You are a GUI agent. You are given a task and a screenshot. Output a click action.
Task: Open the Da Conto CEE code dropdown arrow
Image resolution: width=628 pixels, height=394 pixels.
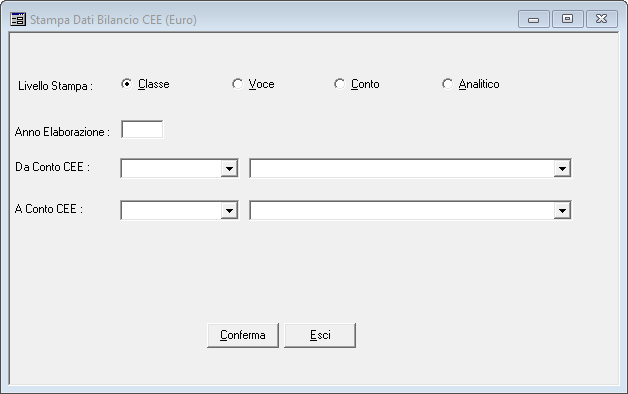[x=229, y=169]
